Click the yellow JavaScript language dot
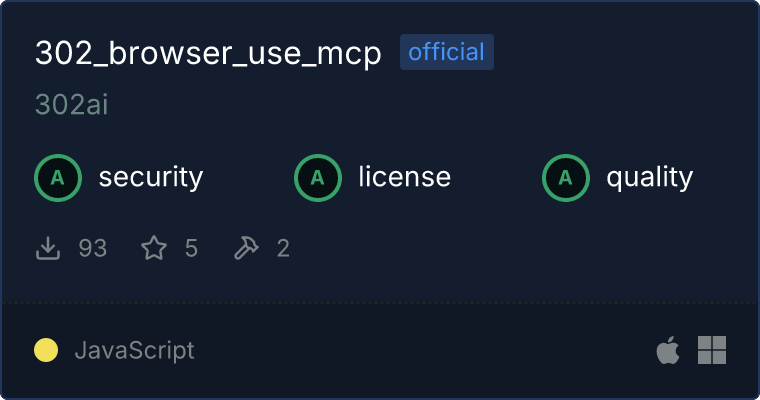The image size is (760, 400). click(46, 350)
